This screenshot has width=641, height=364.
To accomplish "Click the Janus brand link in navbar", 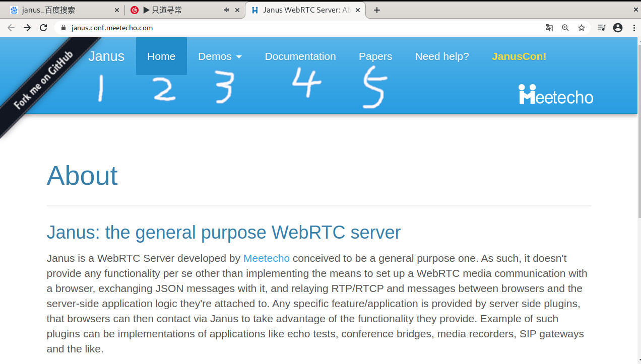I will (106, 56).
